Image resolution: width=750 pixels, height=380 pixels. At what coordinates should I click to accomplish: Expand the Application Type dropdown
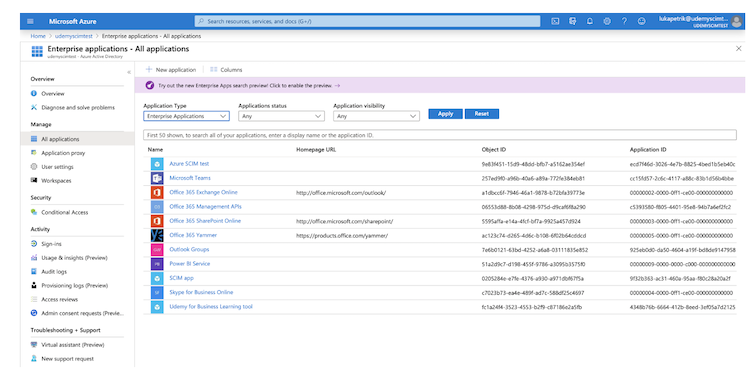coord(187,116)
